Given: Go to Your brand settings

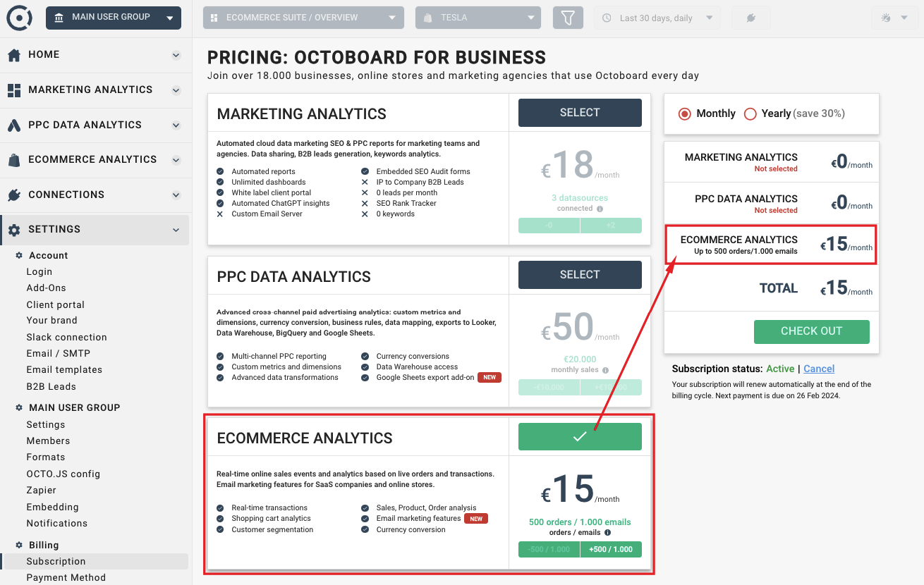Looking at the screenshot, I should [x=51, y=320].
